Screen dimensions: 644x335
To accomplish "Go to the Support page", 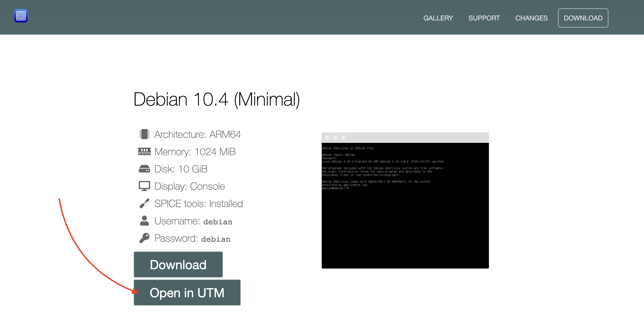I will pos(484,18).
